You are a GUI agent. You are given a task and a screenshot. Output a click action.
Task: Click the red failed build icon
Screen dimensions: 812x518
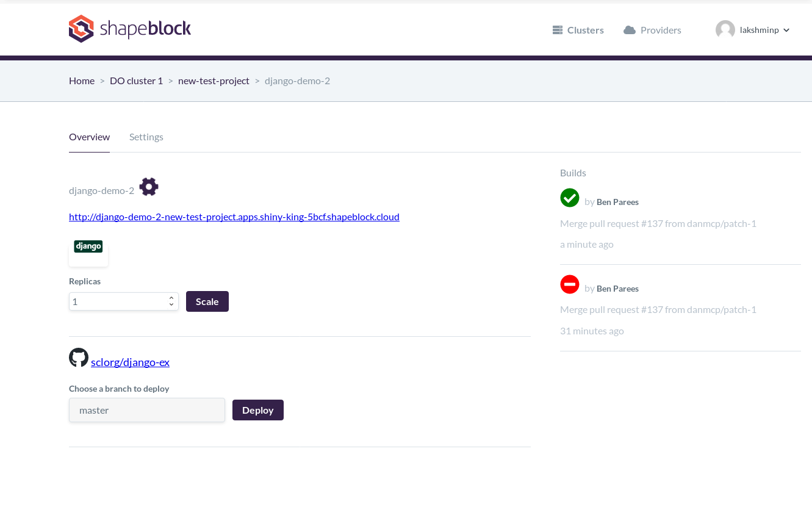point(570,284)
